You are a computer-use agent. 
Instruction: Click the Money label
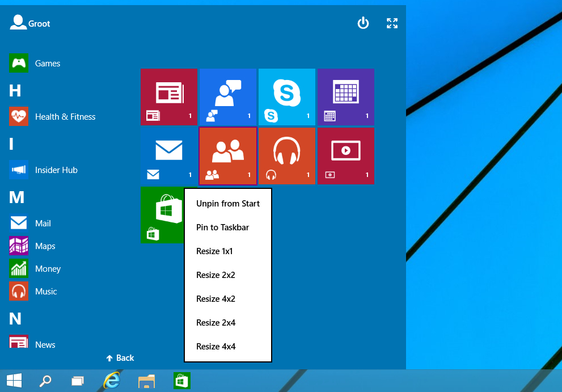click(x=48, y=269)
